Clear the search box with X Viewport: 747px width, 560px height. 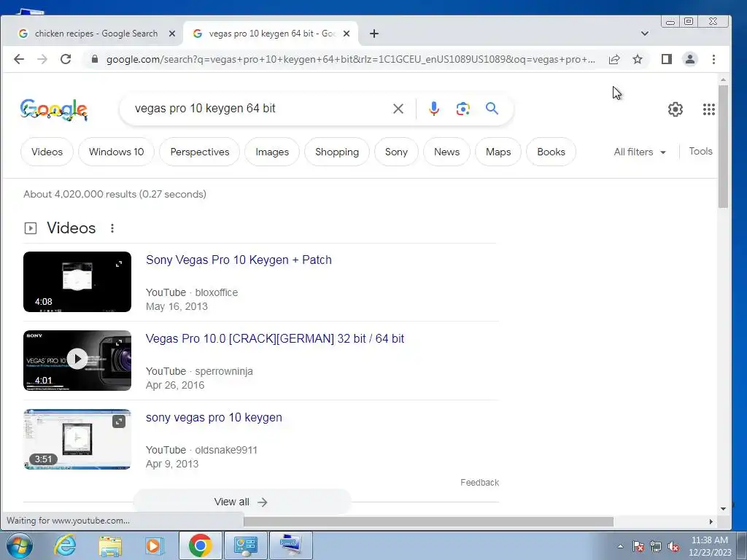coord(398,109)
